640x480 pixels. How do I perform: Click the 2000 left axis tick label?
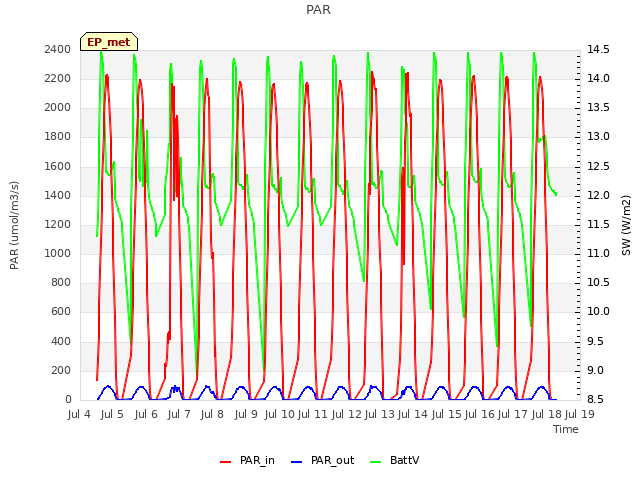click(58, 108)
